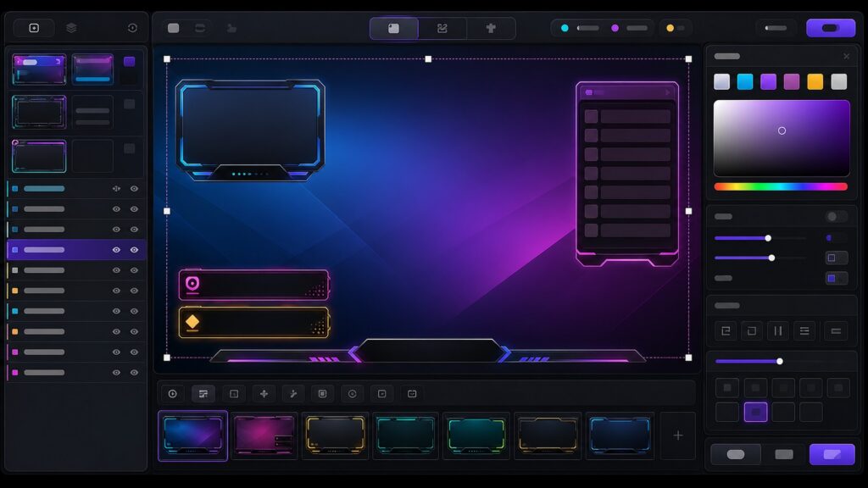
Task: Toggle the switch below the hue slider
Action: 836,216
